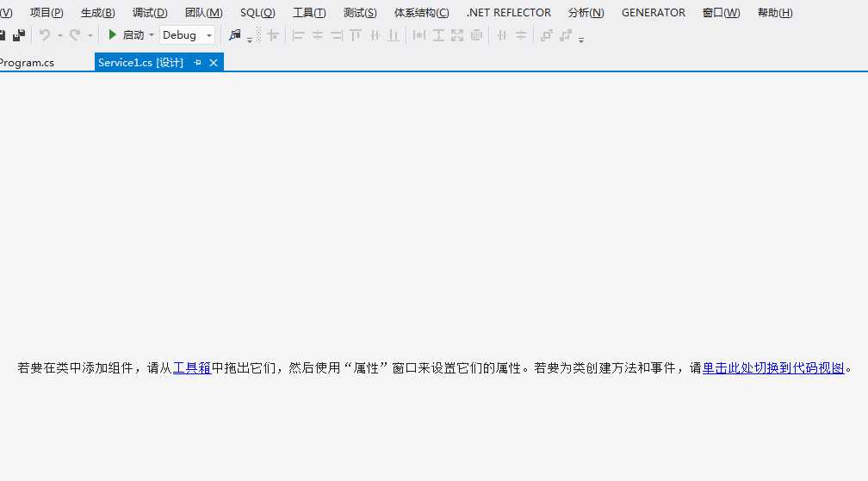
Task: Click the Align to Grid icon
Action: tap(273, 35)
